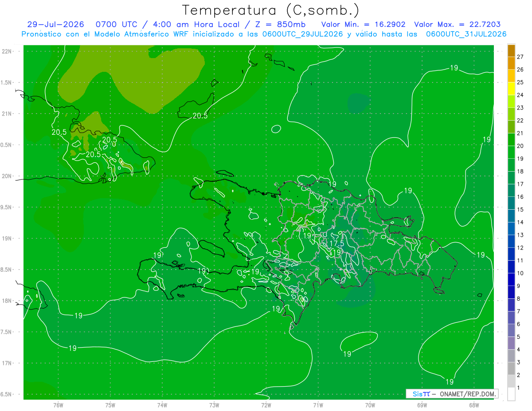Click the light gray legend swatch between 1 and 2

[511, 381]
